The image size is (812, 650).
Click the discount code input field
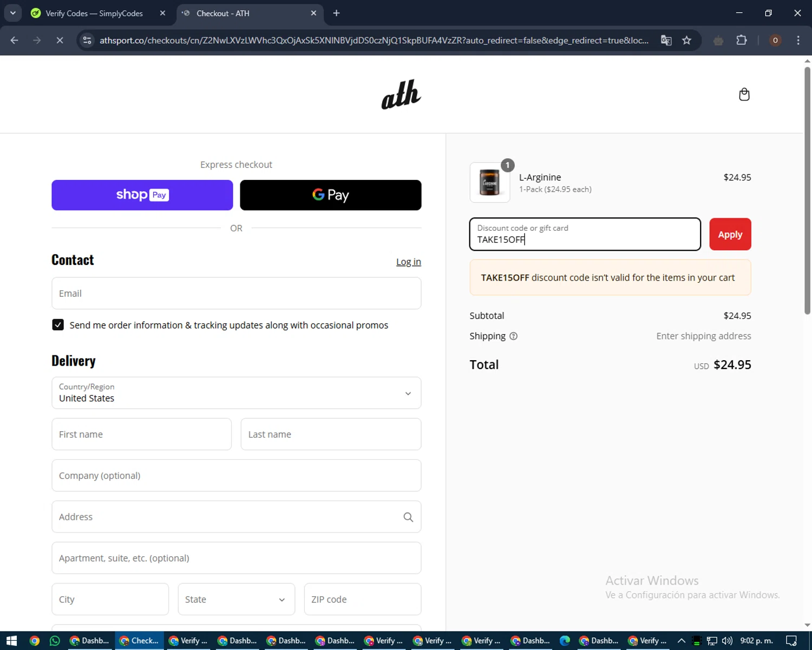click(585, 234)
